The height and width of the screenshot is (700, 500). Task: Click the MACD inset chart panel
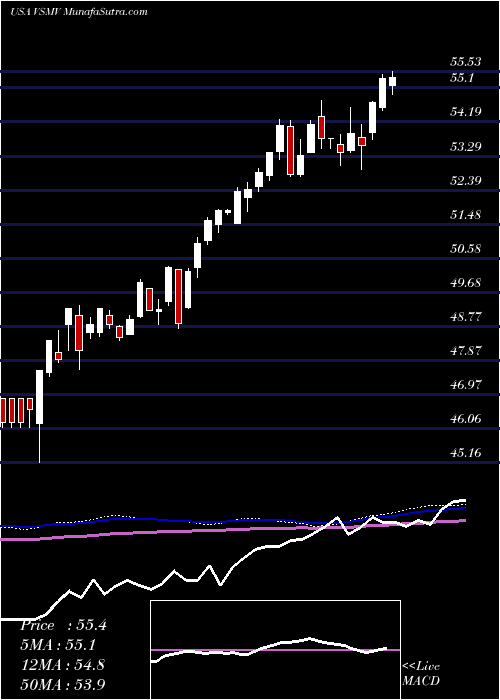tap(276, 650)
